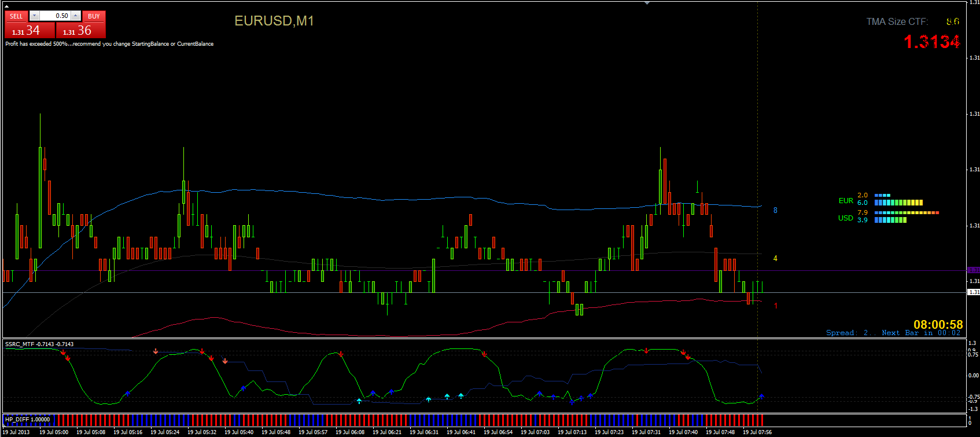Click the USD currency strength label
The height and width of the screenshot is (437, 980).
point(846,218)
